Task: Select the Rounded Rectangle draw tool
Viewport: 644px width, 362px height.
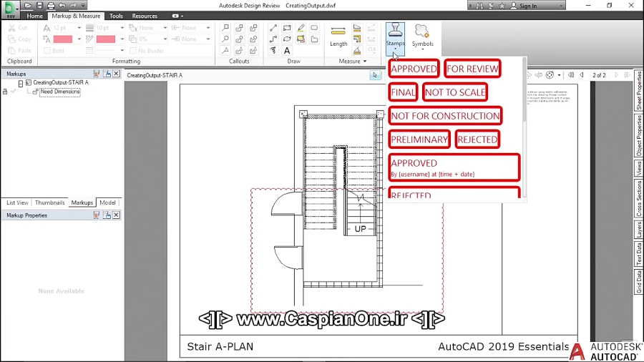Action: (x=314, y=28)
